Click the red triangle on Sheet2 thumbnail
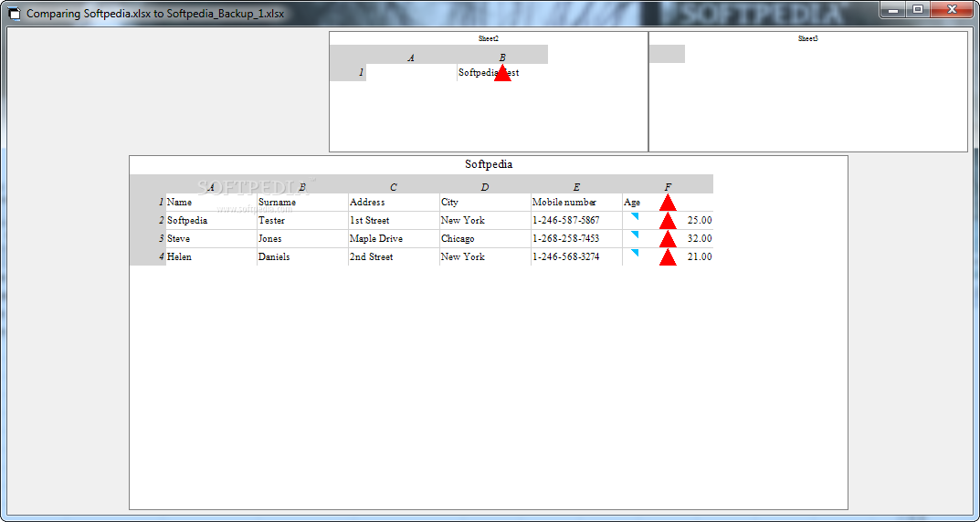The width and height of the screenshot is (980, 522). (x=502, y=72)
